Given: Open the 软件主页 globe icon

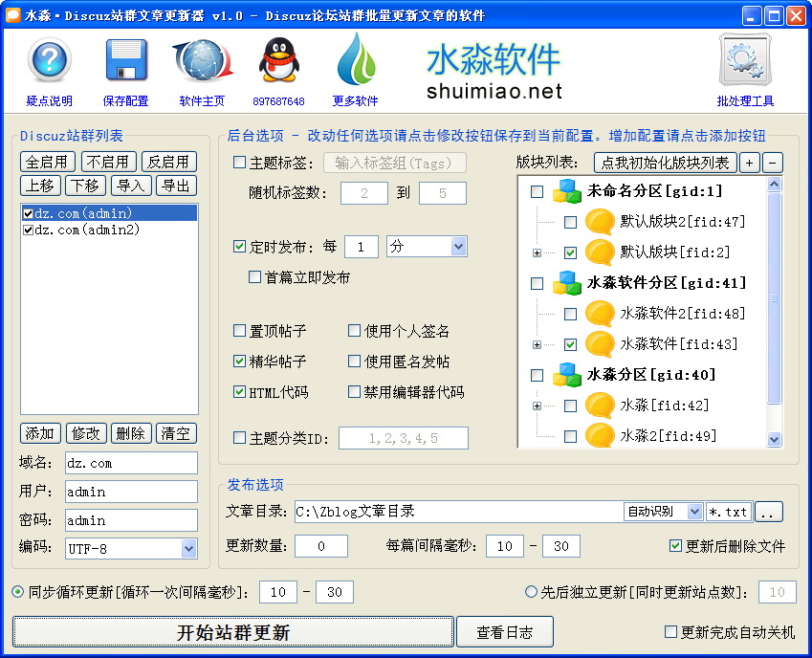Looking at the screenshot, I should (203, 60).
